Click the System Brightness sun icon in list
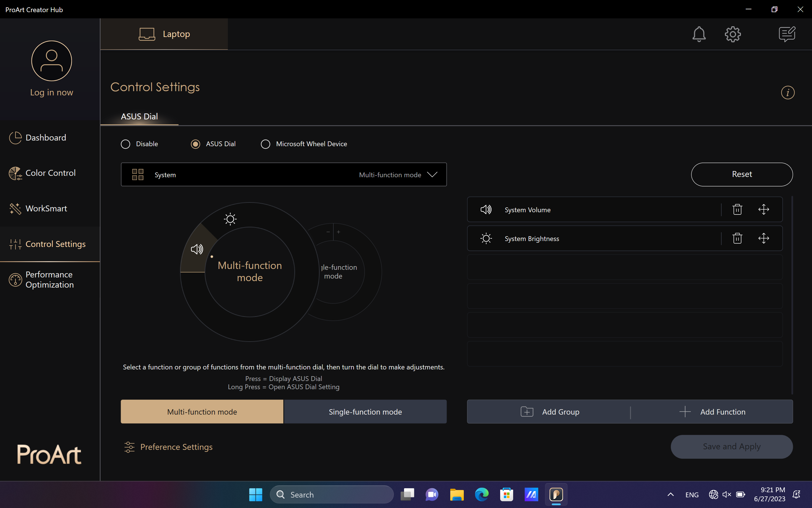812x508 pixels. pos(486,238)
